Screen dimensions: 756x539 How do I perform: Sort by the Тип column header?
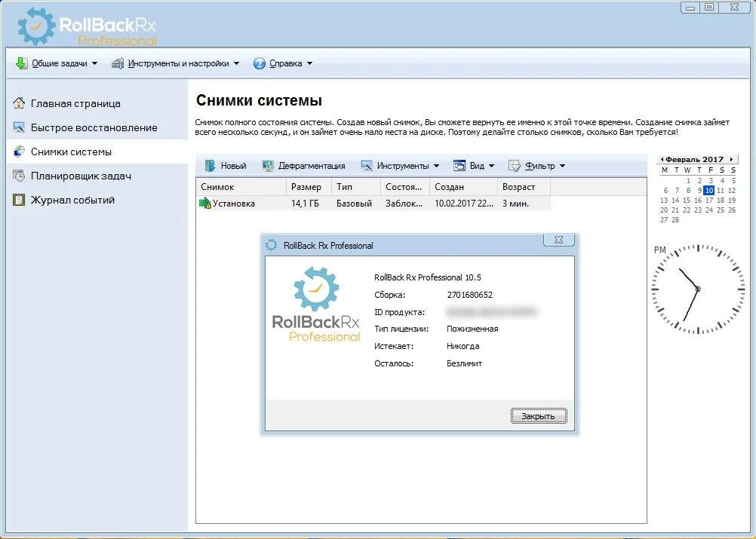pyautogui.click(x=356, y=186)
